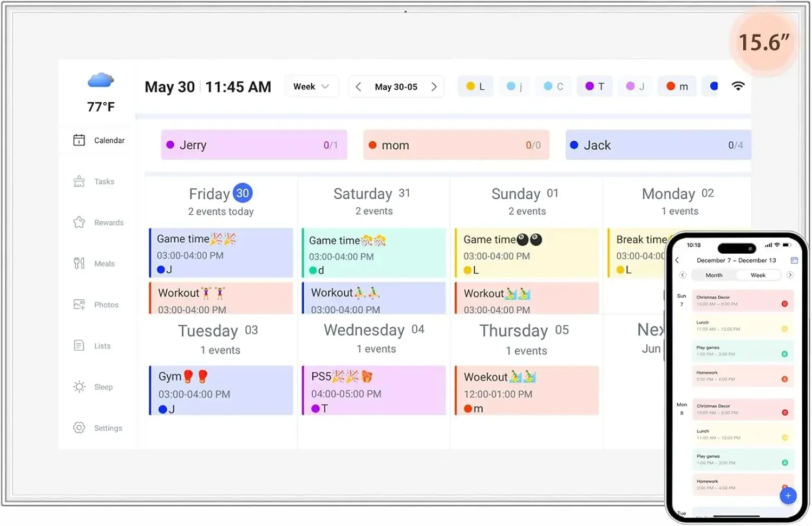
Task: Click the cloud weather icon
Action: 101,81
